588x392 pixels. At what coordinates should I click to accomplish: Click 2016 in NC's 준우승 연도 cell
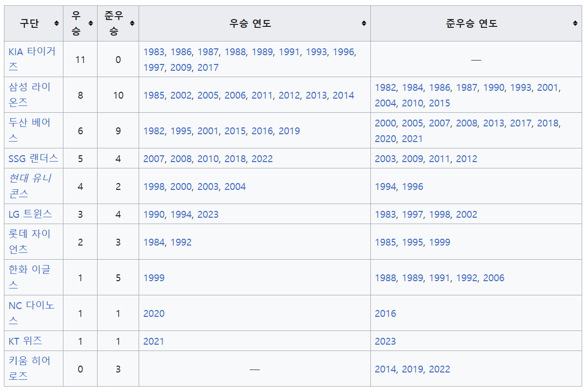tap(385, 313)
